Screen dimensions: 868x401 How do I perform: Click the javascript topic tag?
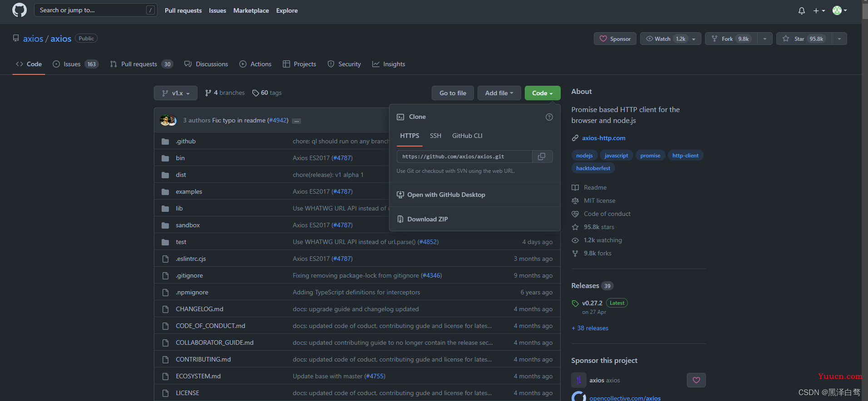tap(616, 156)
